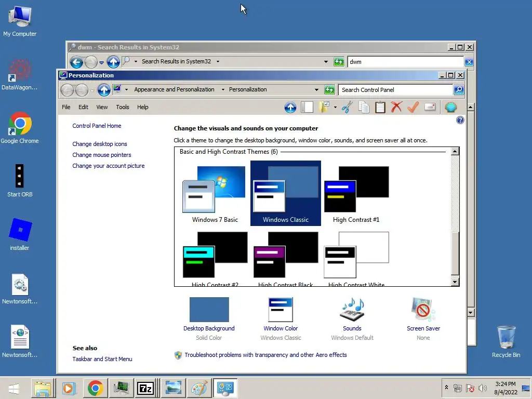Click Back arrow in the dwm search window
This screenshot has height=399, width=532.
point(76,62)
